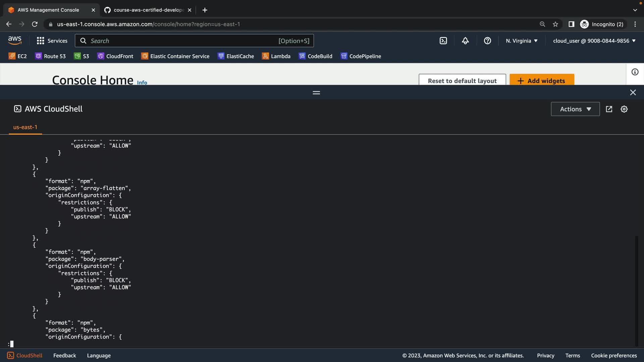This screenshot has width=644, height=362.
Task: Expand the N. Virginia region selector
Action: click(522, 41)
